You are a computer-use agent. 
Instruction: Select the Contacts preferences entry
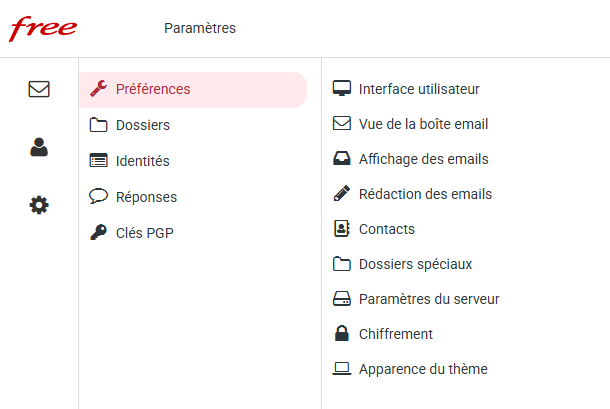coord(387,229)
